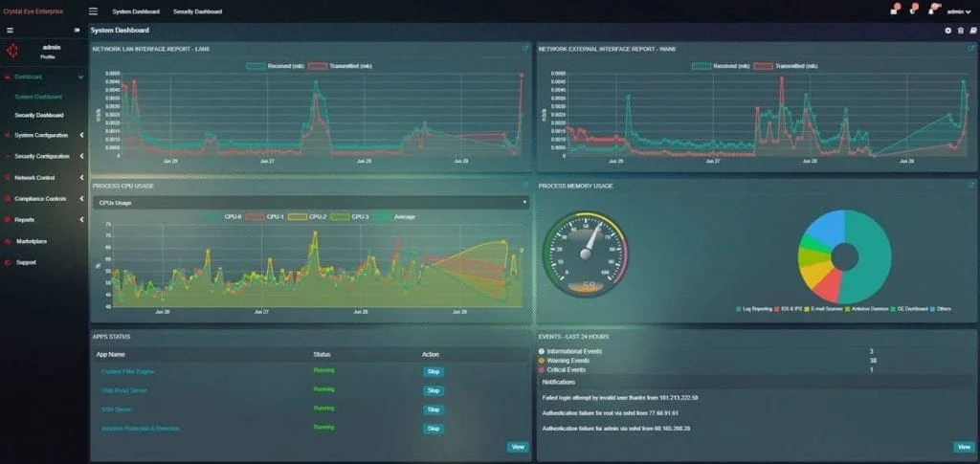This screenshot has width=980, height=464.
Task: Open the CPUs Usage dropdown
Action: click(x=309, y=202)
